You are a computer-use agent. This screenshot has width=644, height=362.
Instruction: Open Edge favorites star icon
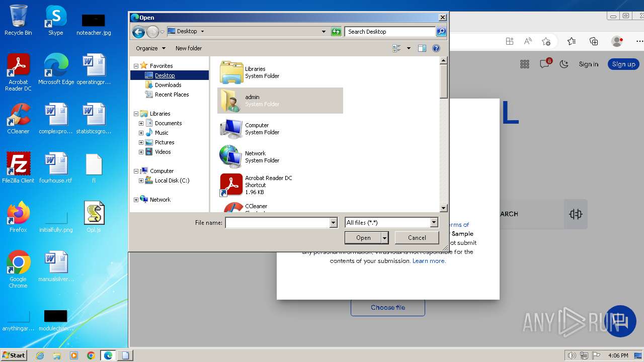point(572,41)
